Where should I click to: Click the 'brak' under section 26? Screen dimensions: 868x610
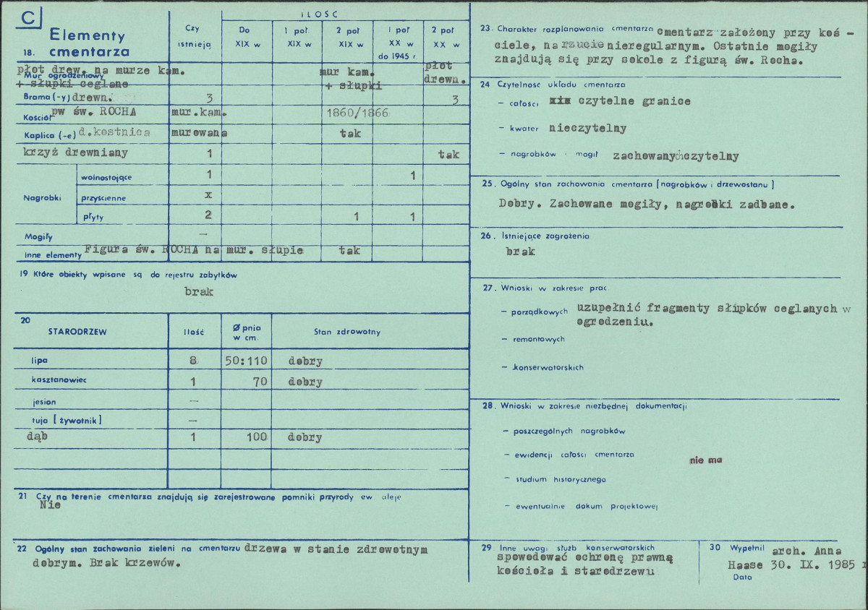pos(521,252)
